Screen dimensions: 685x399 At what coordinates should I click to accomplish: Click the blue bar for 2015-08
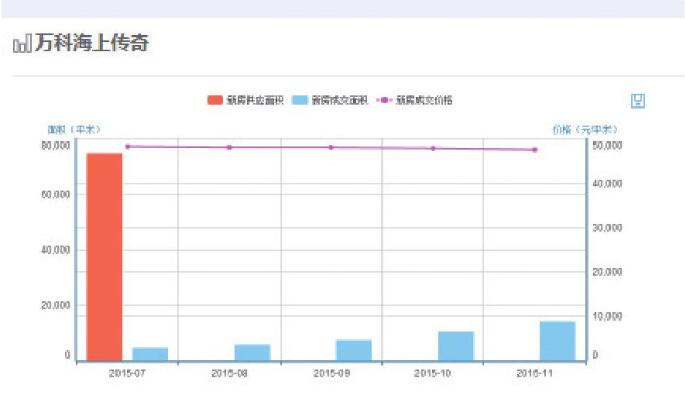[x=253, y=353]
